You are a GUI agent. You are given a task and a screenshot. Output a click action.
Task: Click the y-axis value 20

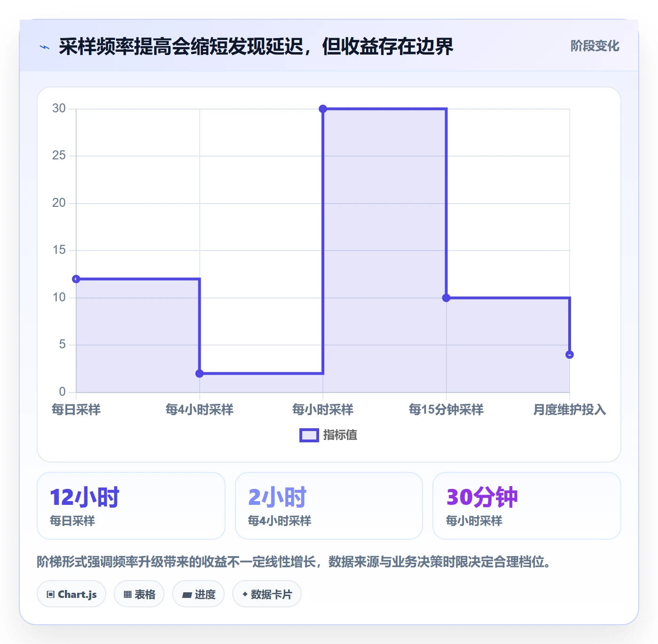tap(59, 203)
